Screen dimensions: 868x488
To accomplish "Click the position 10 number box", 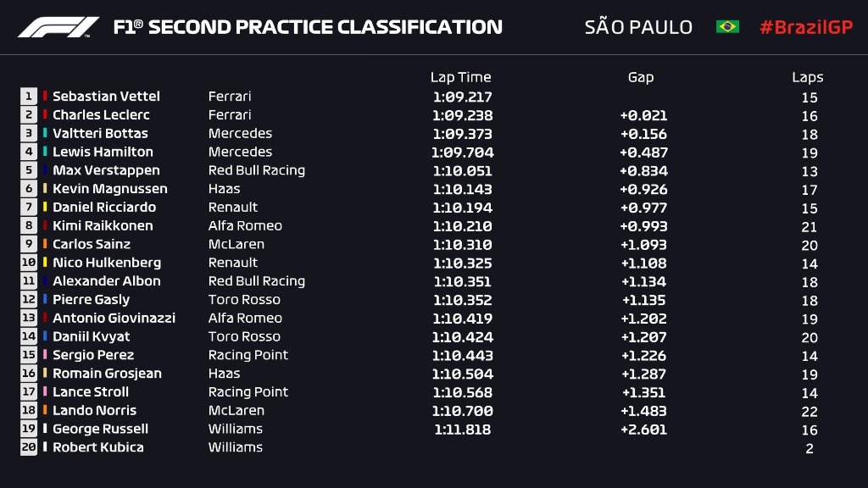I will click(29, 263).
